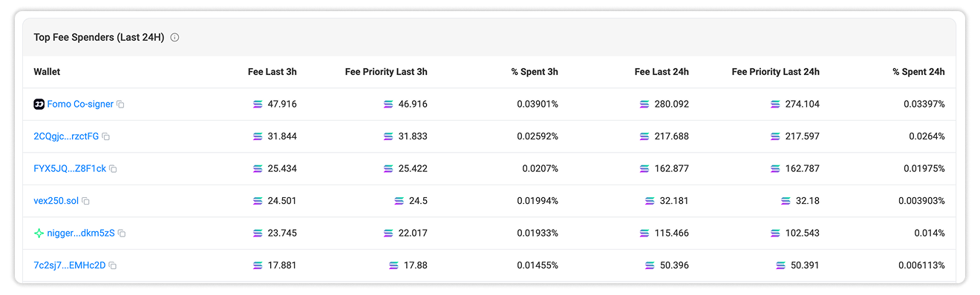Select the 0.0207% spent value
This screenshot has width=980, height=295.
(540, 169)
